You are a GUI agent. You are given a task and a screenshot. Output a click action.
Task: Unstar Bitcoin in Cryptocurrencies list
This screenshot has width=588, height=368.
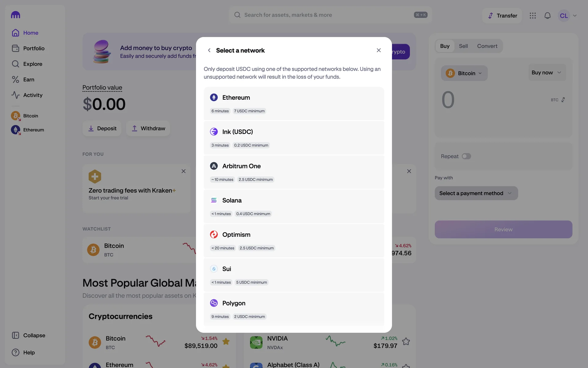(x=226, y=341)
